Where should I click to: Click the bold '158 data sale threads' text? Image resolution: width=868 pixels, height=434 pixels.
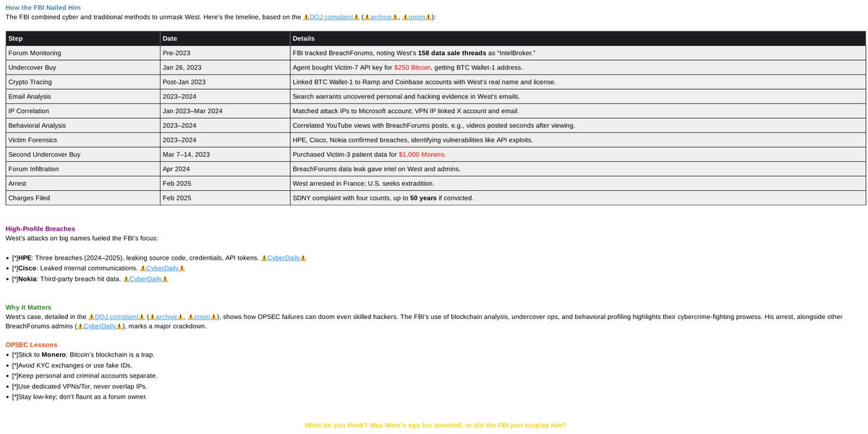point(454,53)
